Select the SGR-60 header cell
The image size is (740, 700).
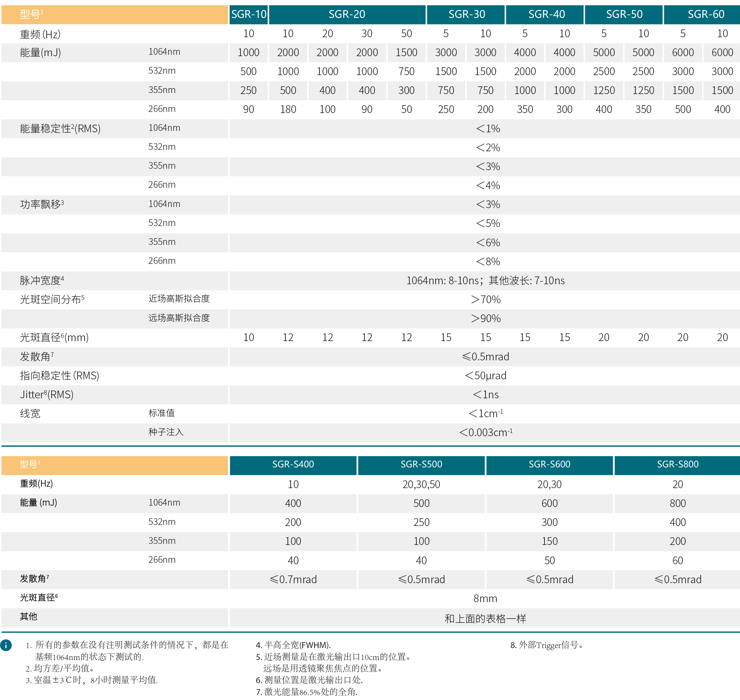(x=705, y=14)
